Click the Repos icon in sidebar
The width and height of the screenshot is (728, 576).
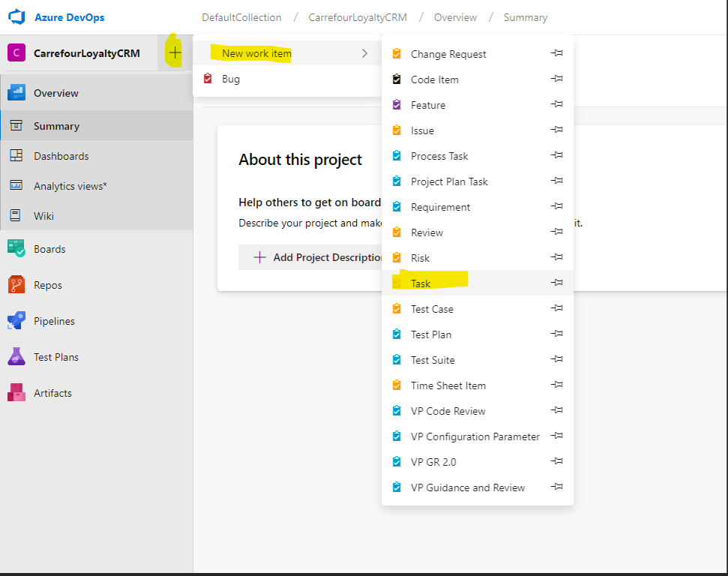16,284
